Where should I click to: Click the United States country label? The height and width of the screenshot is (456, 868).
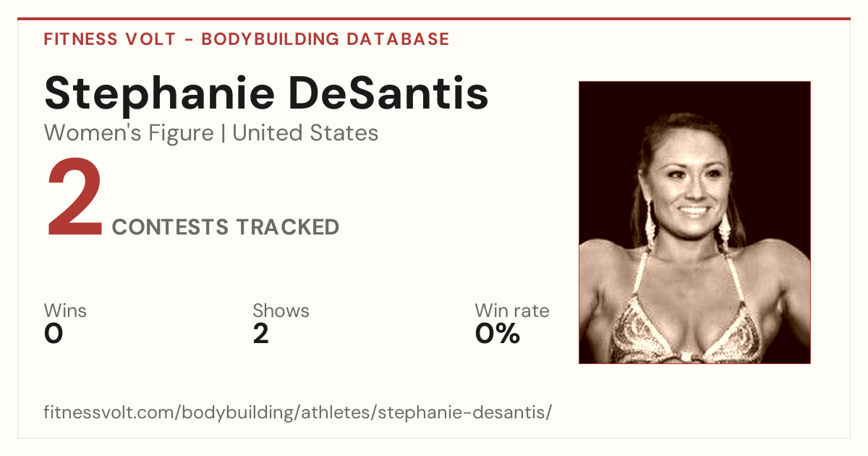click(305, 133)
